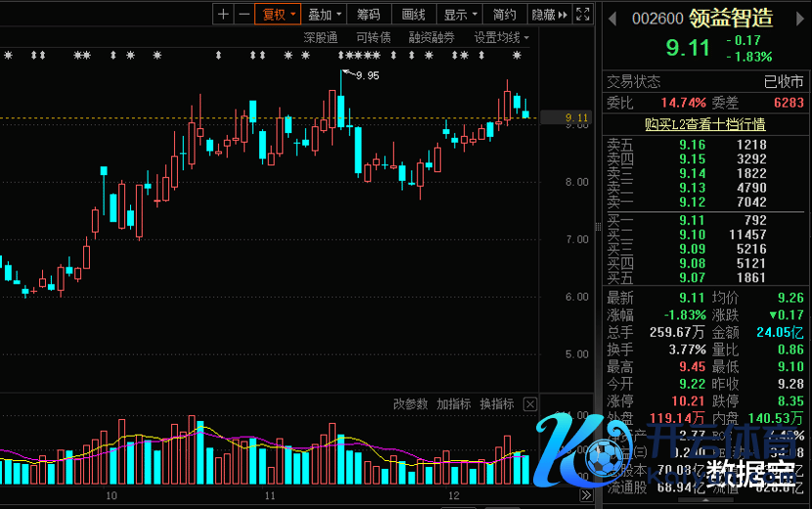Expand 设置均线 moving average settings
812x509 pixels.
(x=501, y=37)
